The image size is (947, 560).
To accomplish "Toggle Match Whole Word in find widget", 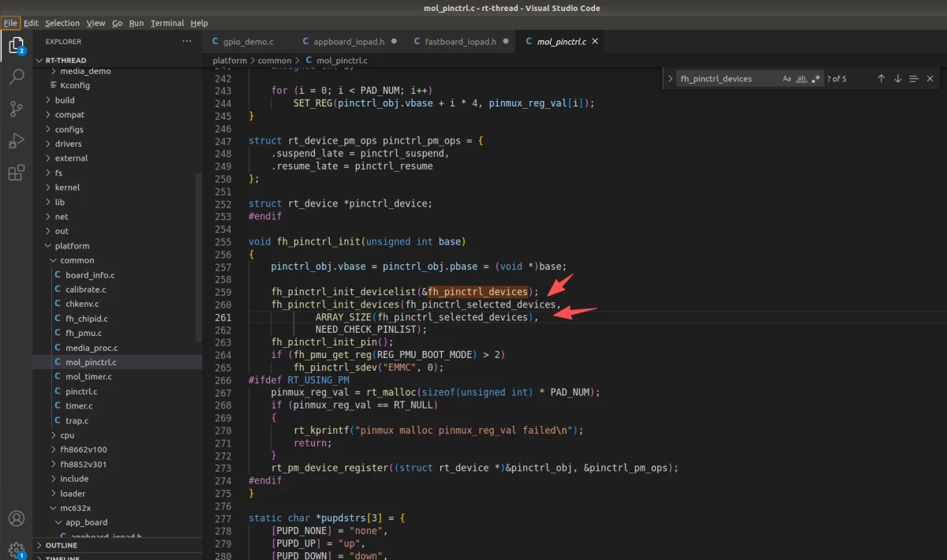I will (802, 79).
